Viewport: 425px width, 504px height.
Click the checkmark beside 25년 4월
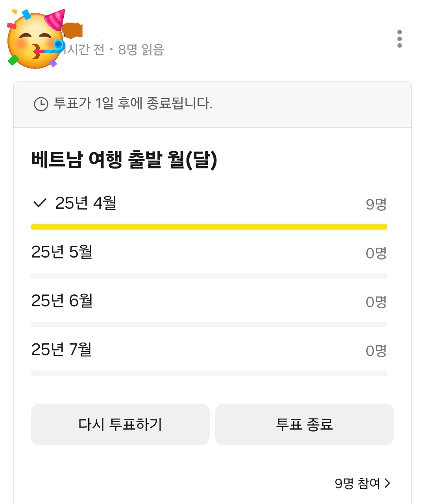(x=40, y=203)
